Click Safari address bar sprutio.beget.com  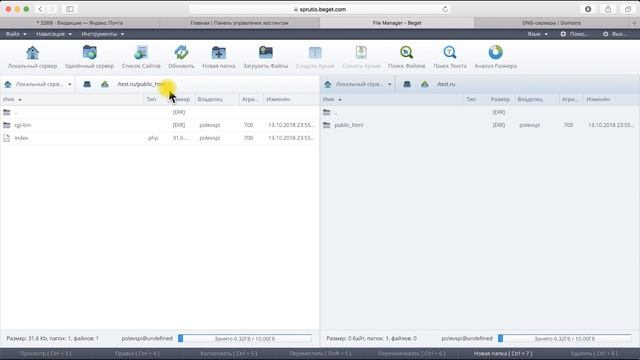click(x=320, y=9)
